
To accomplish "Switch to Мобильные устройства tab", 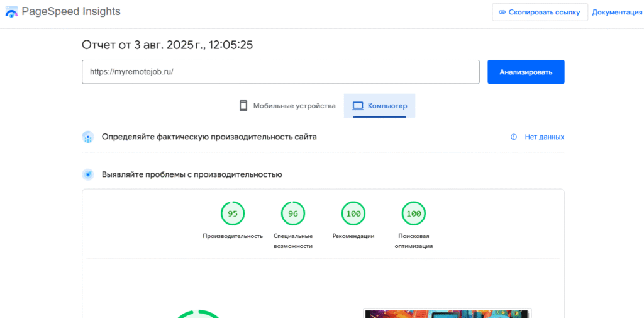I will point(287,106).
